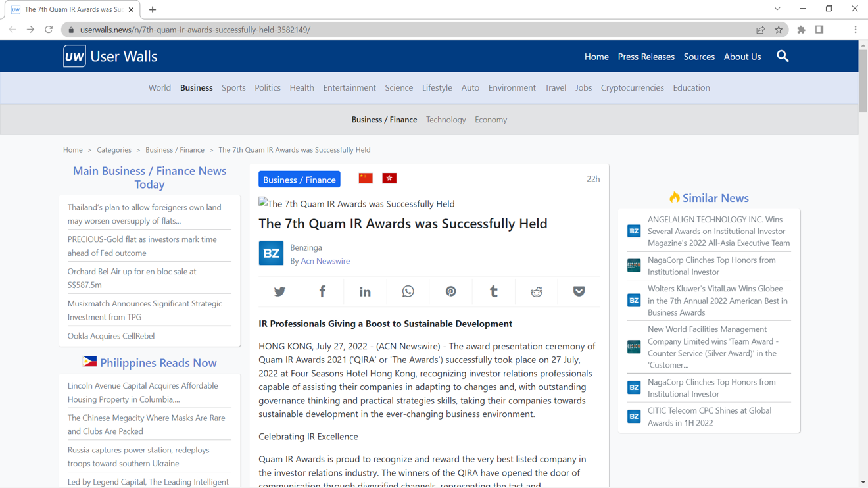
Task: Share article on LinkedIn
Action: pyautogui.click(x=365, y=291)
